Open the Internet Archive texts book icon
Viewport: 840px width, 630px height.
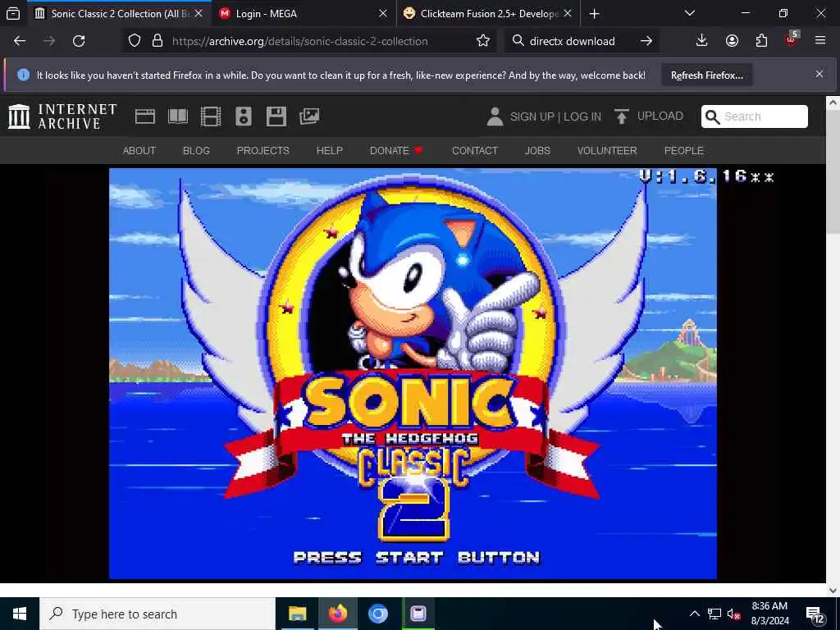[x=178, y=116]
